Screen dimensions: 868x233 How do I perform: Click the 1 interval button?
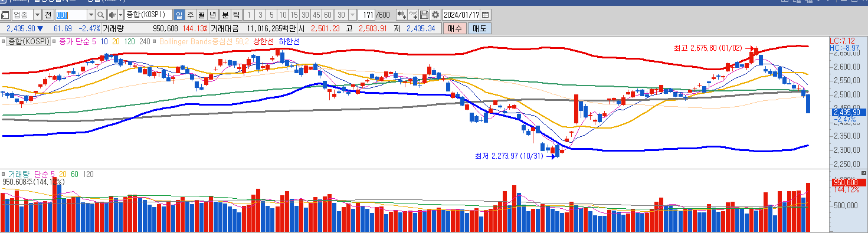click(249, 15)
